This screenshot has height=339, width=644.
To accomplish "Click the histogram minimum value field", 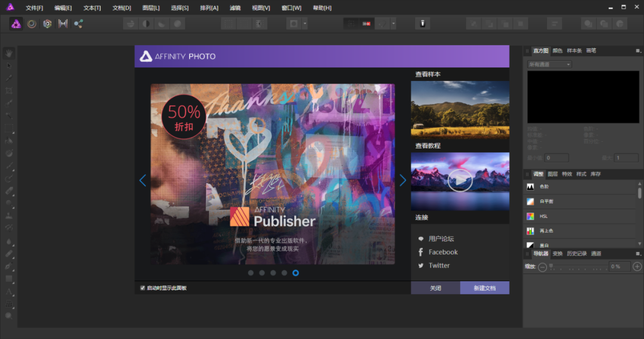I will tap(556, 158).
